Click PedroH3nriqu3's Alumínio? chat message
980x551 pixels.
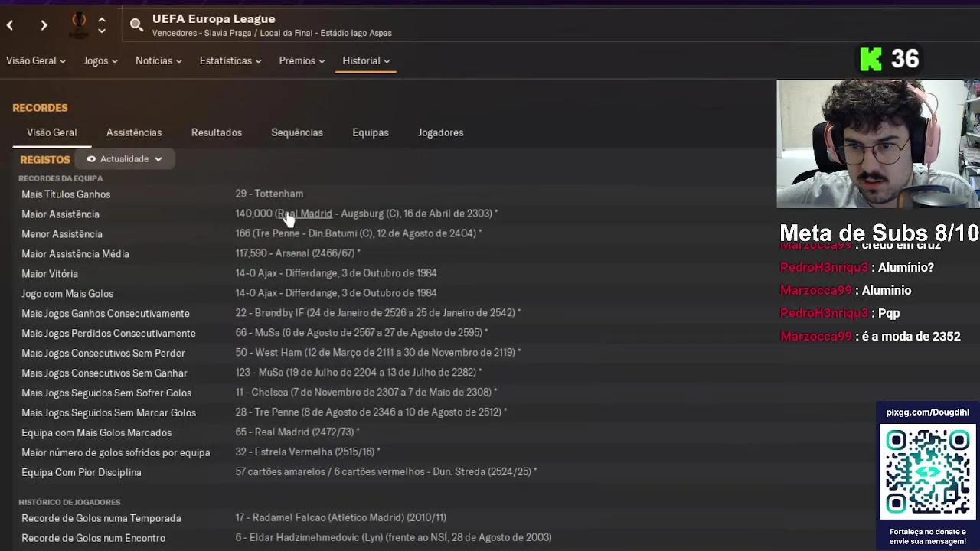click(x=857, y=267)
